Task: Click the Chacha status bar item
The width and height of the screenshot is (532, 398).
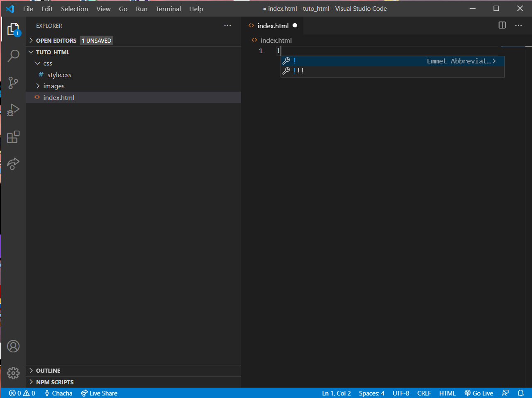Action: coord(59,393)
